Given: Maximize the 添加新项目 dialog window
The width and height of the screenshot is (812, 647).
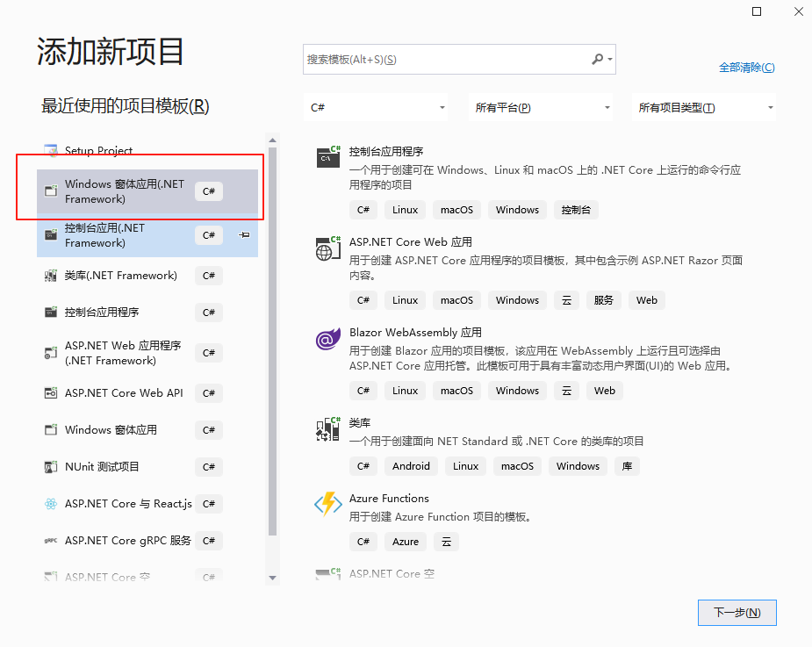Looking at the screenshot, I should point(757,11).
